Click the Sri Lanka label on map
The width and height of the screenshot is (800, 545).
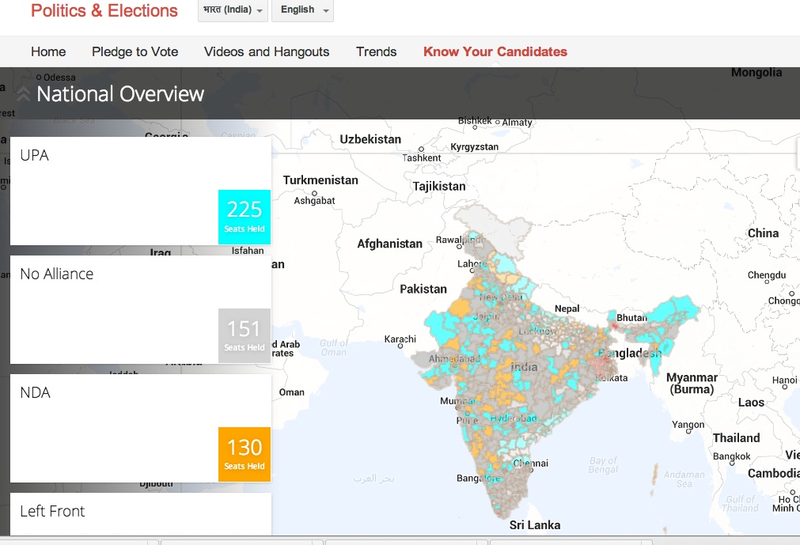[535, 525]
